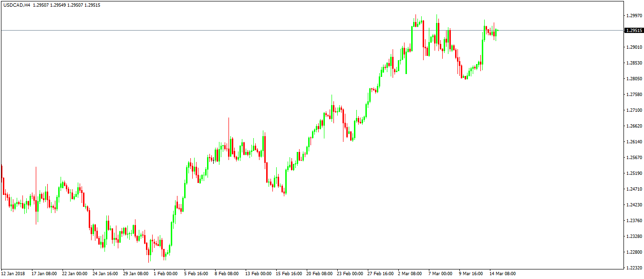Click the 1.25190 price axis label
This screenshot has width=644, height=279.
pyautogui.click(x=634, y=173)
